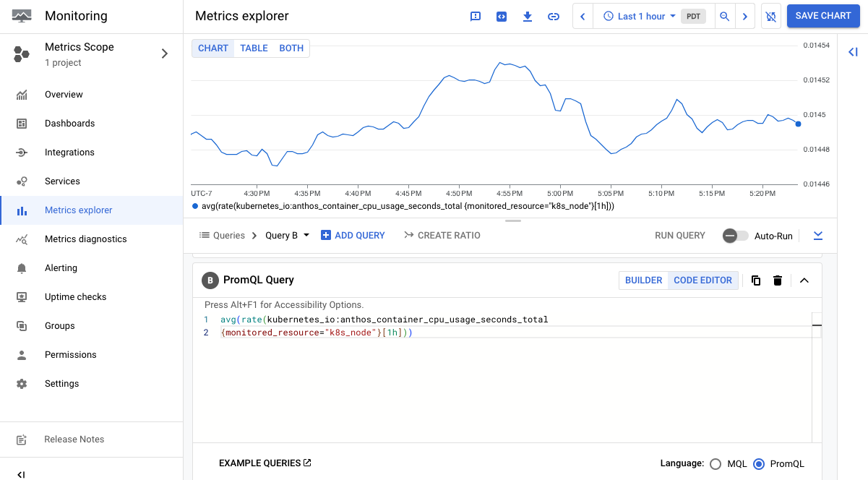Screen dimensions: 868x480
Task: Open EXAMPLE QUERIES link
Action: (265, 463)
